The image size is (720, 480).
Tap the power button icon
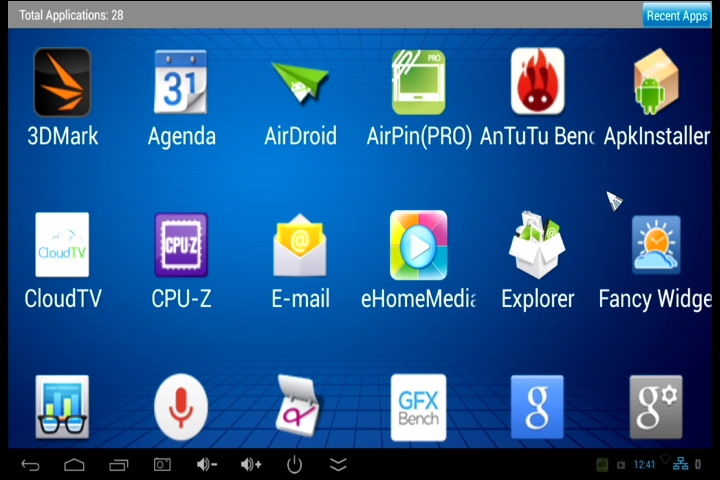pyautogui.click(x=294, y=465)
